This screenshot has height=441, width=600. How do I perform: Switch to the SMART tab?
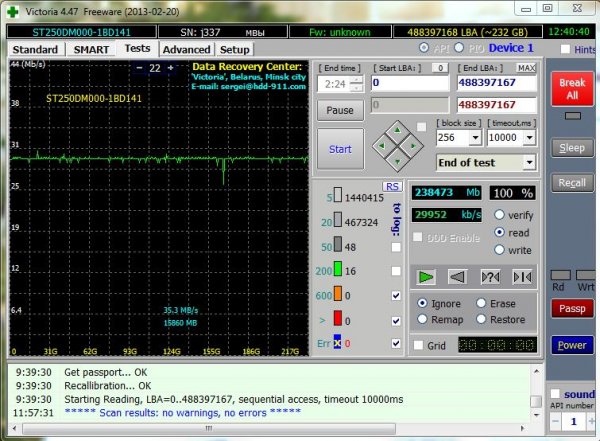tap(91, 50)
